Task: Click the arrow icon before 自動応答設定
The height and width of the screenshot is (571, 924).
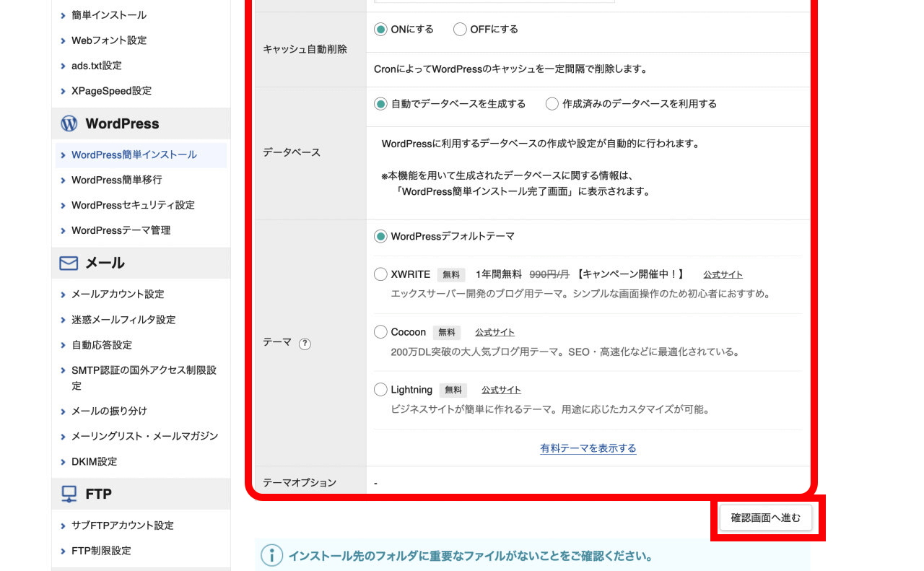Action: click(61, 345)
